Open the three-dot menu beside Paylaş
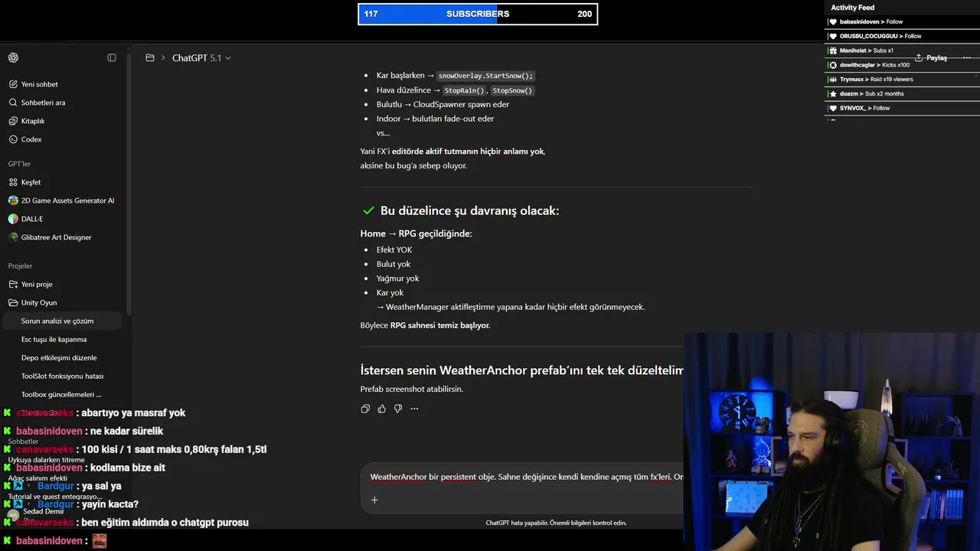The image size is (980, 551). 966,58
